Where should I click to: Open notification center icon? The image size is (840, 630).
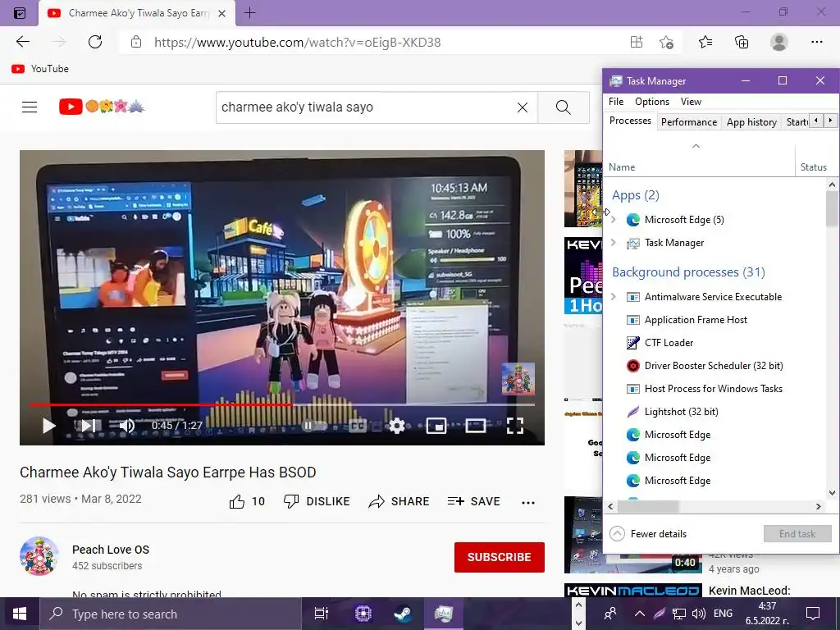pyautogui.click(x=813, y=614)
